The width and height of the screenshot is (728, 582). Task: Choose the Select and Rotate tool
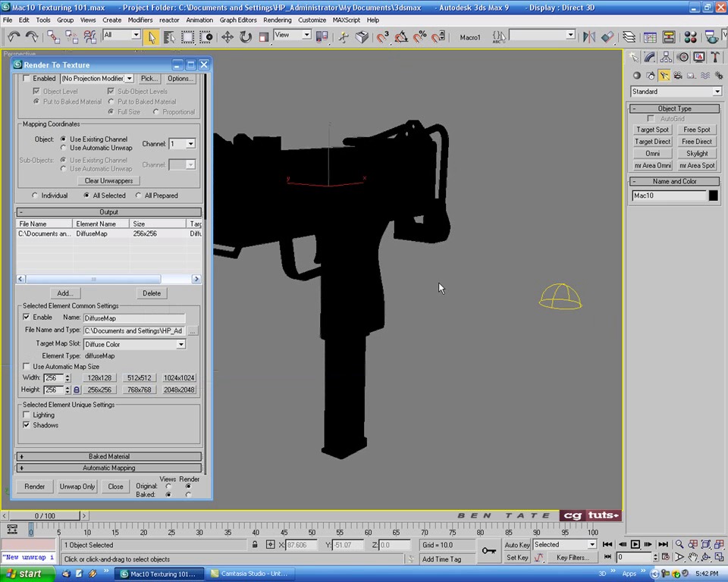(246, 37)
